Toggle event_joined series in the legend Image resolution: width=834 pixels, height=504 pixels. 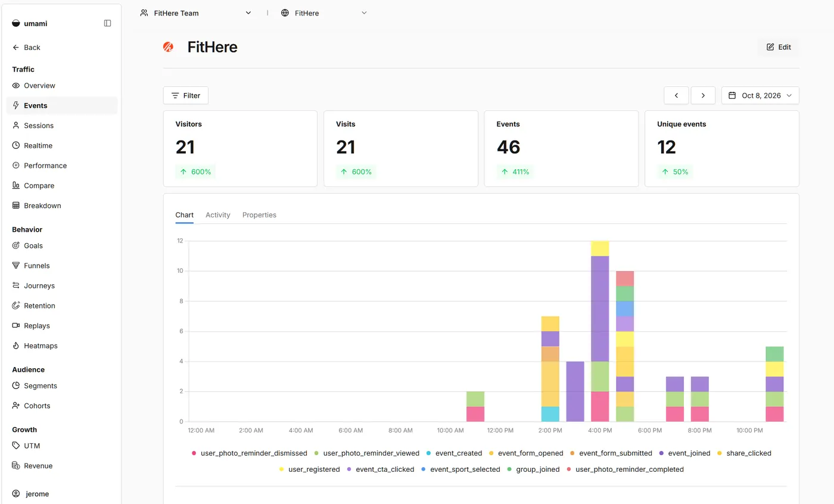click(685, 453)
